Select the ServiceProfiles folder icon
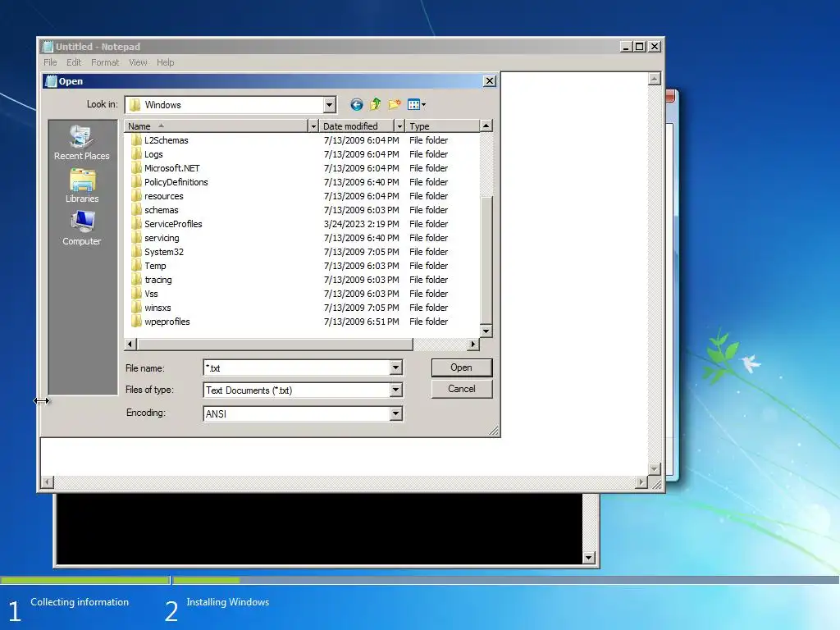 click(x=136, y=224)
